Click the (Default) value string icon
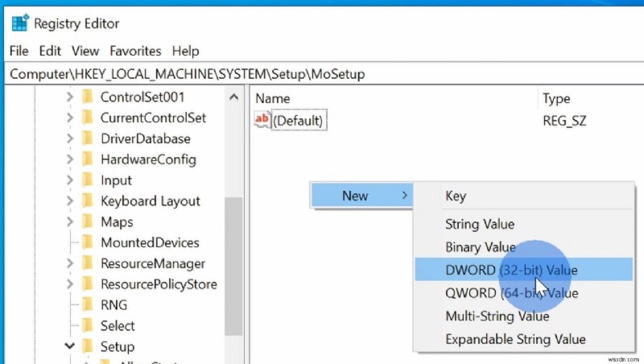The width and height of the screenshot is (644, 364). coord(262,120)
